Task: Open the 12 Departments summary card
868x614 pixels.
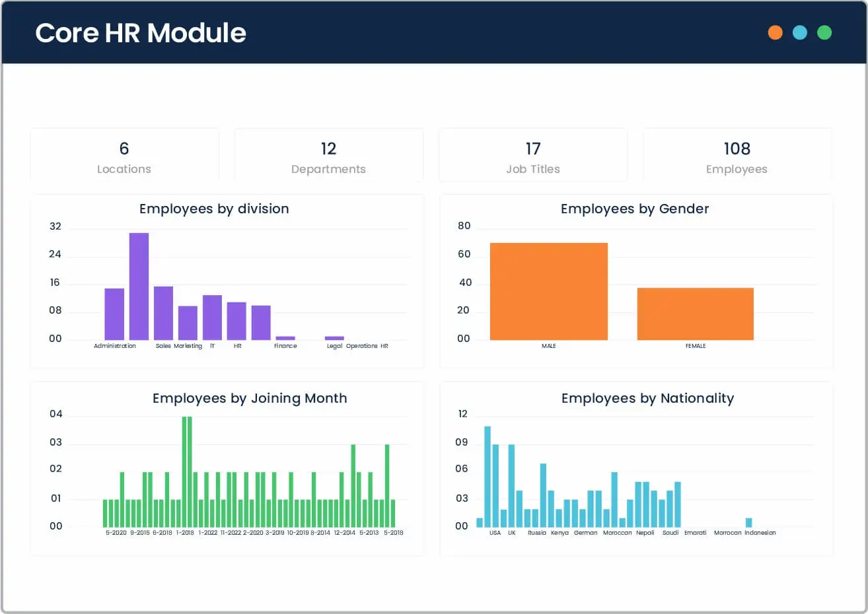Action: click(328, 156)
